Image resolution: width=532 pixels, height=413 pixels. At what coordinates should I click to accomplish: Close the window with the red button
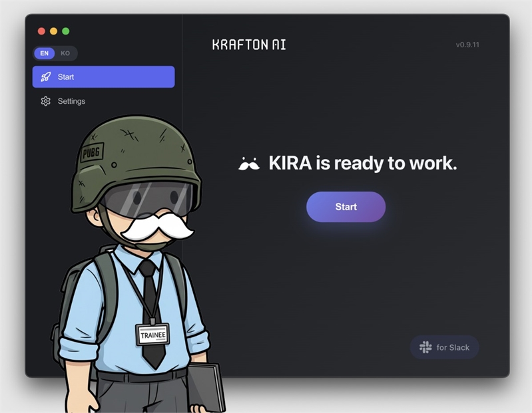(41, 31)
